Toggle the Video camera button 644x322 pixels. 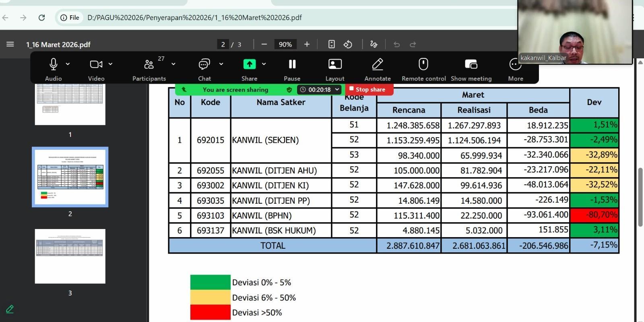[96, 64]
